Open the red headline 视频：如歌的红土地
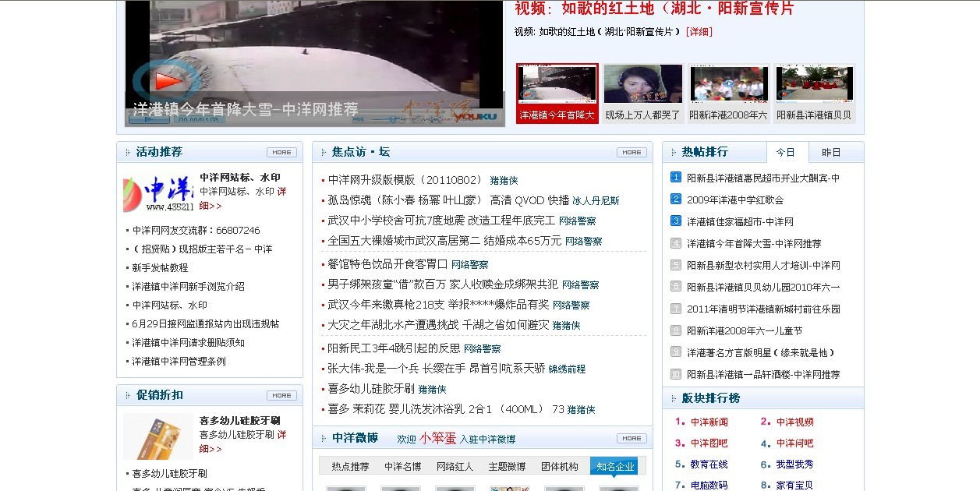 pos(654,9)
